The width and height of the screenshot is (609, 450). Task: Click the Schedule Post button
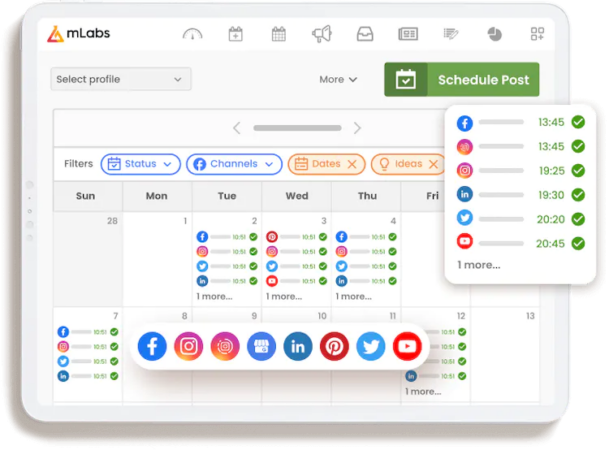click(461, 80)
